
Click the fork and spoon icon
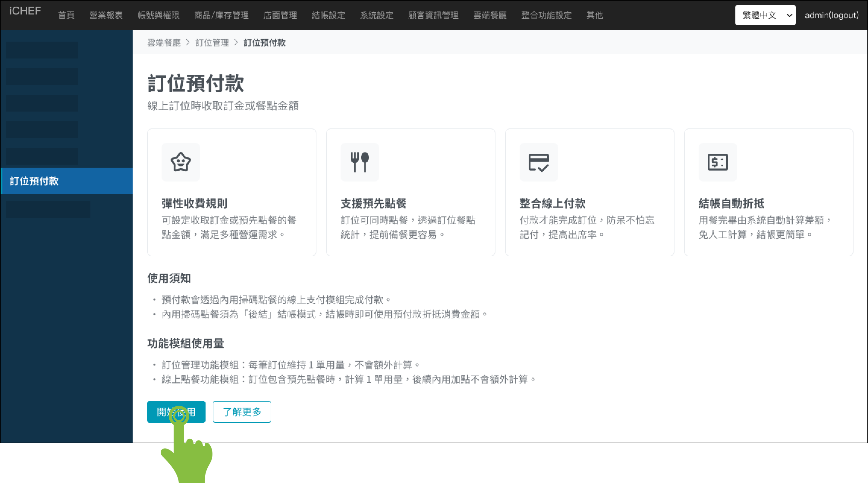click(360, 162)
